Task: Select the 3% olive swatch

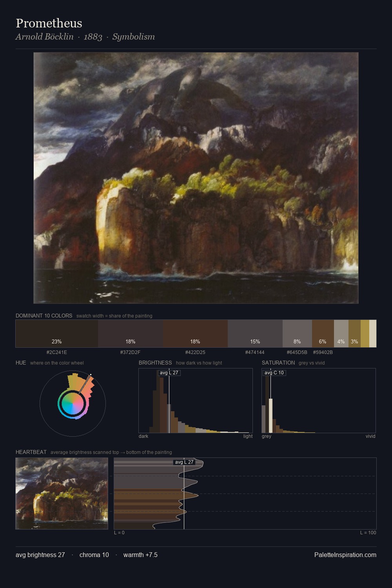Action: [354, 334]
